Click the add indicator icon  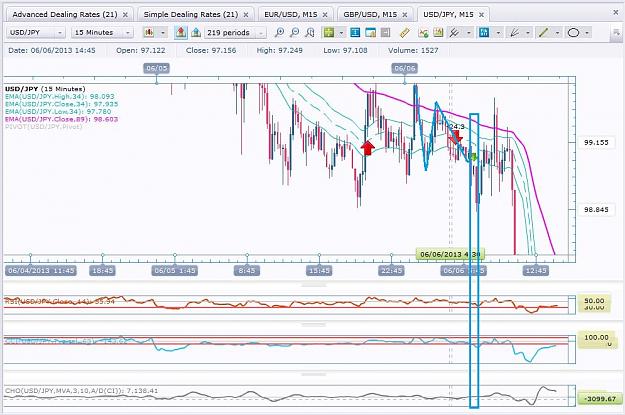[423, 33]
